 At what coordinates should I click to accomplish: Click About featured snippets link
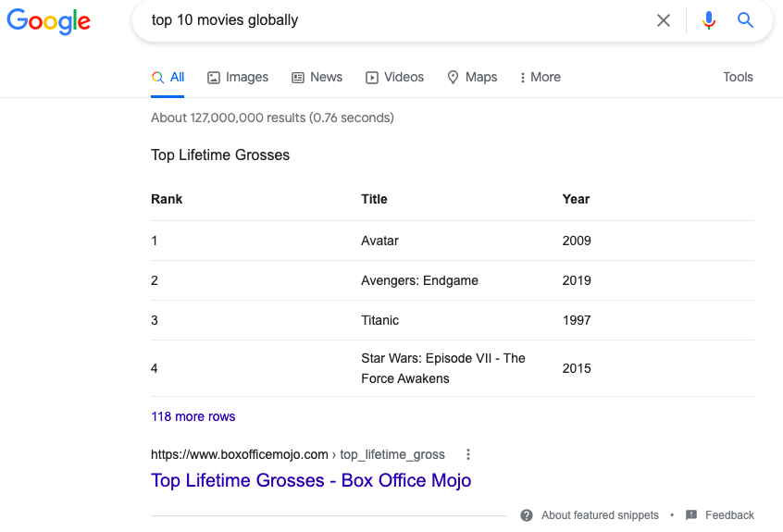600,515
